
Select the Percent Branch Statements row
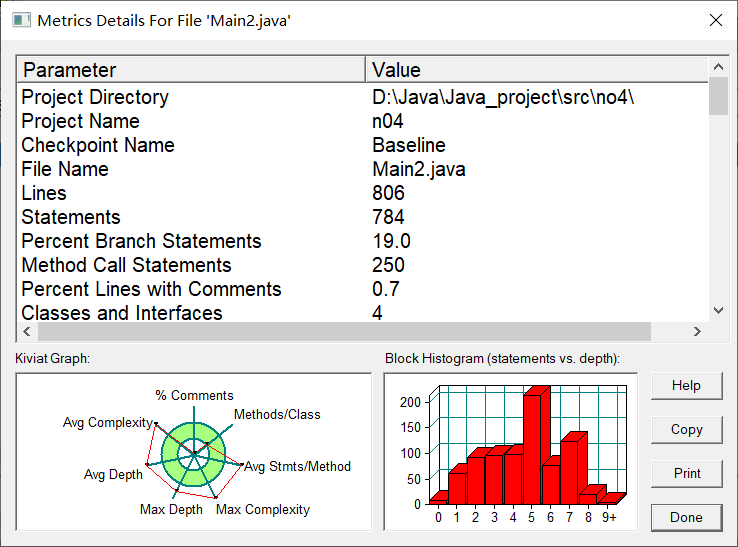363,241
